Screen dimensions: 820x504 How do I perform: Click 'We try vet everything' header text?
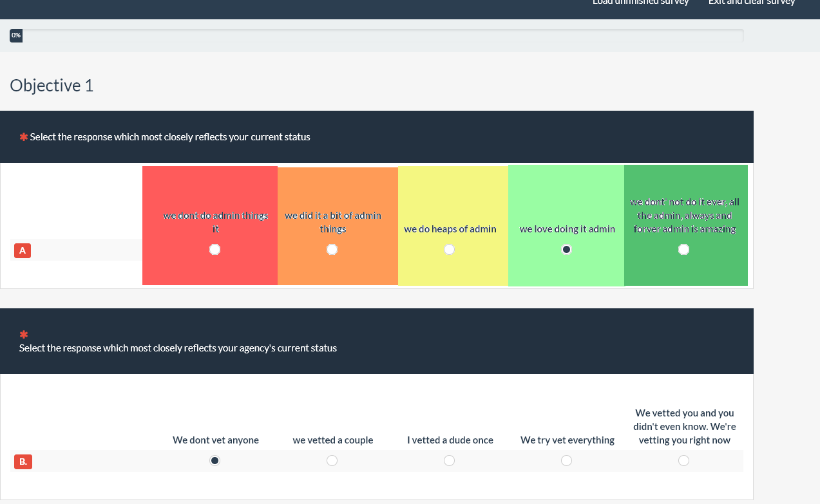tap(567, 440)
